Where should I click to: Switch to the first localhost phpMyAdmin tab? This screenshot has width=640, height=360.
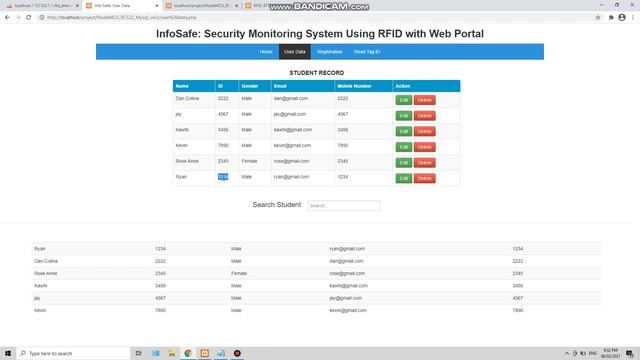point(41,6)
